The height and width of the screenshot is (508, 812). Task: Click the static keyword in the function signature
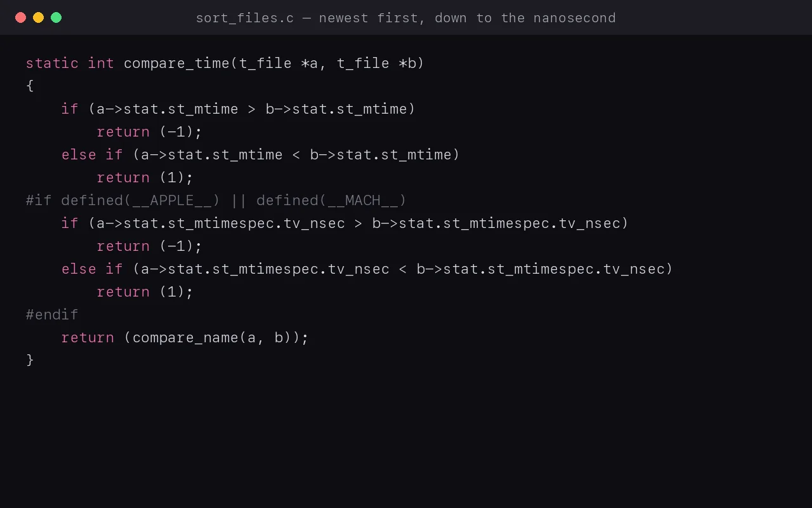(x=52, y=63)
